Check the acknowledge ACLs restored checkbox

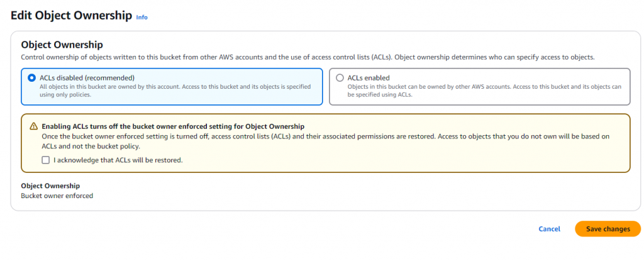click(45, 160)
